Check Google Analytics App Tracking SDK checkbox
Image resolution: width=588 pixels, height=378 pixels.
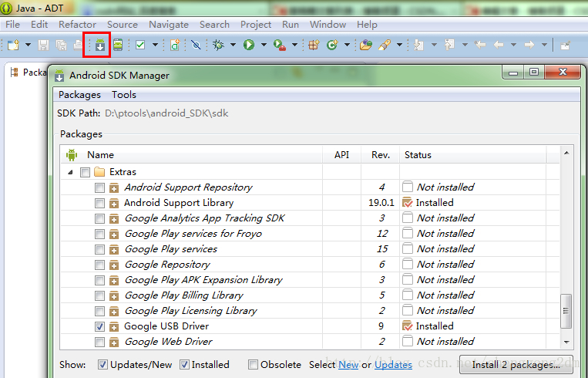(x=99, y=218)
